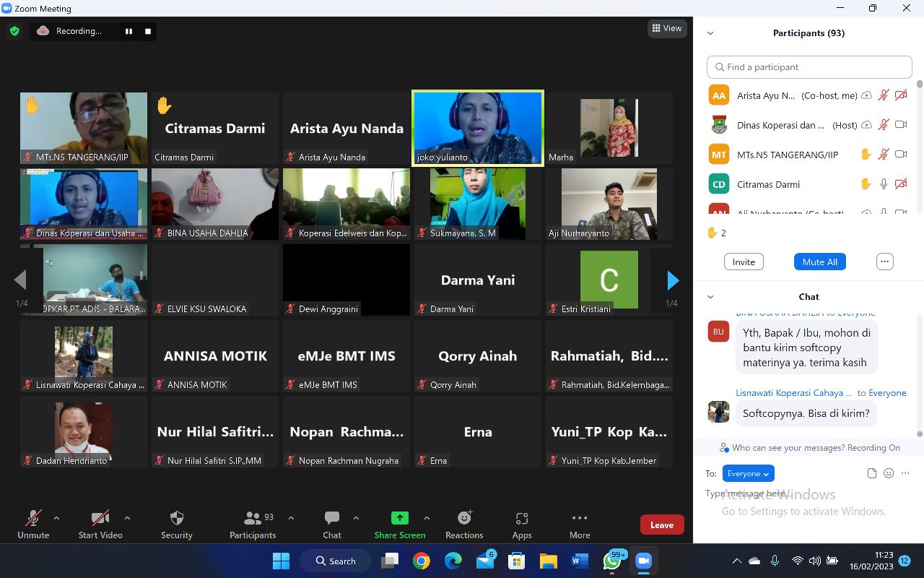Image resolution: width=924 pixels, height=578 pixels.
Task: Collapse the Participants panel section
Action: point(710,33)
